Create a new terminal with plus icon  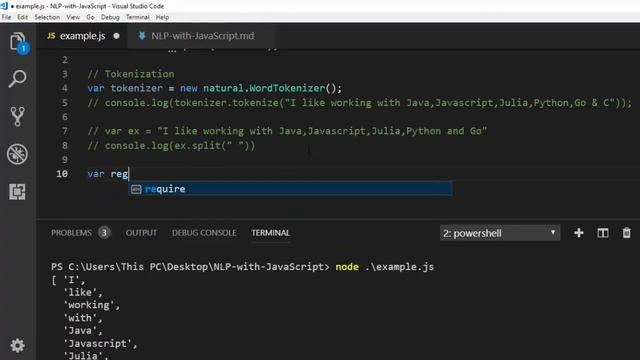[578, 233]
